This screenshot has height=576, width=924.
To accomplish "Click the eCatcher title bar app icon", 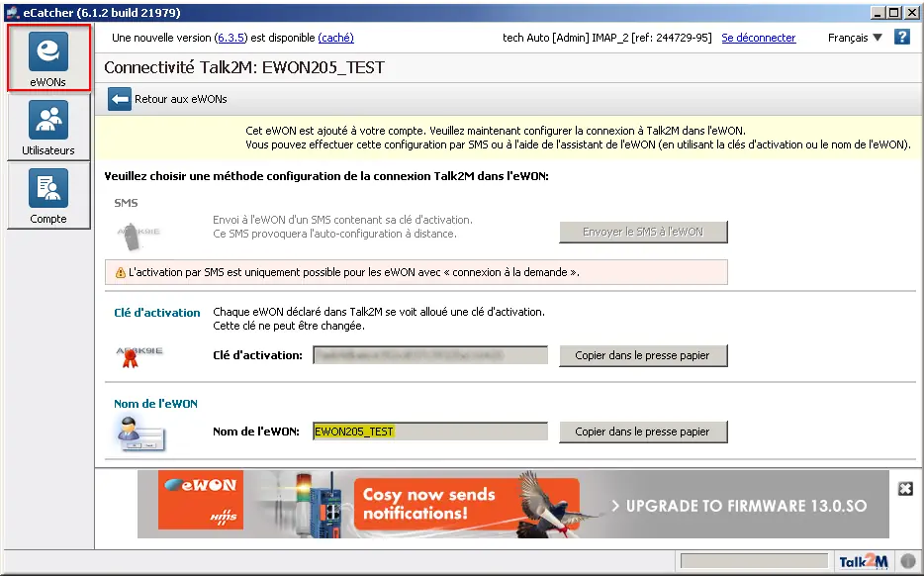I will point(13,13).
